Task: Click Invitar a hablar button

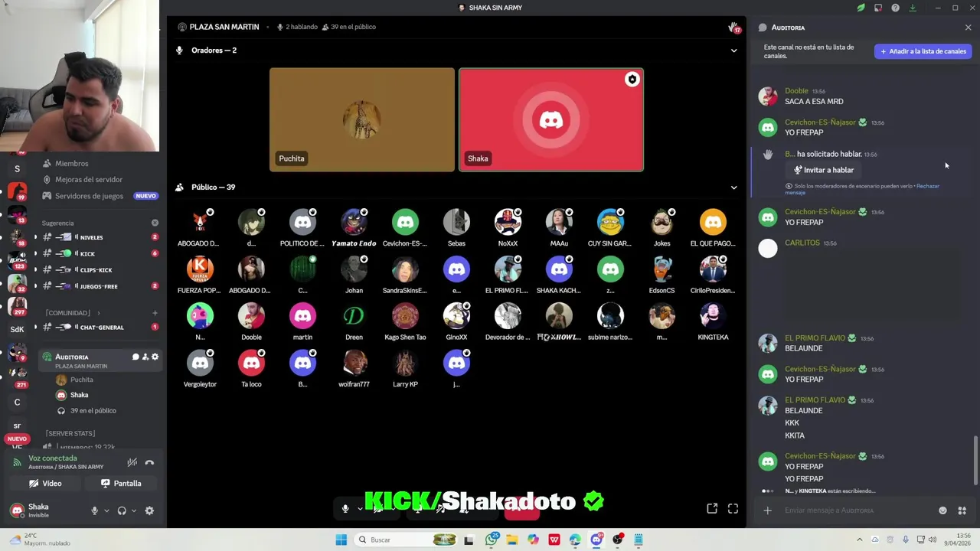Action: (823, 170)
